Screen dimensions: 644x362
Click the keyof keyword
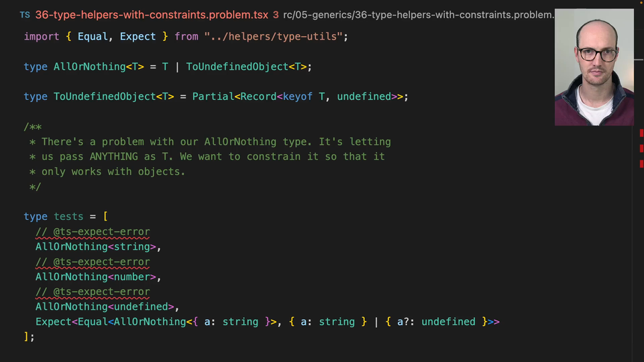(x=298, y=97)
